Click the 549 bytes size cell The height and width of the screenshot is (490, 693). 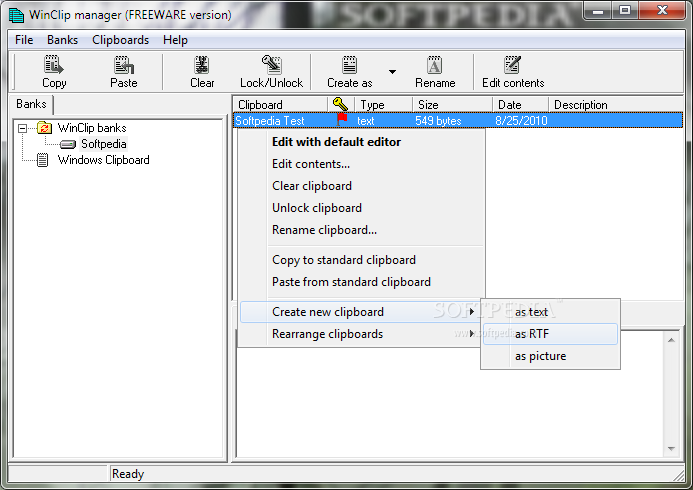438,121
